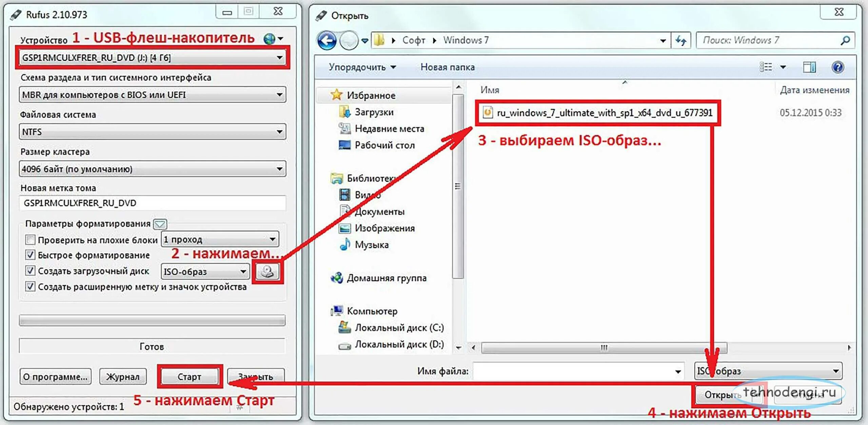Viewport: 868px width, 425px height.
Task: Click Новая папка in the toolbar
Action: point(448,67)
